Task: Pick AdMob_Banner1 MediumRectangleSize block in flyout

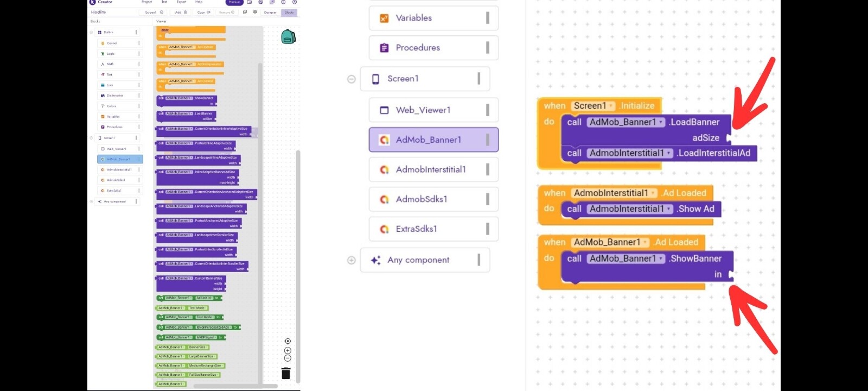Action: (190, 365)
